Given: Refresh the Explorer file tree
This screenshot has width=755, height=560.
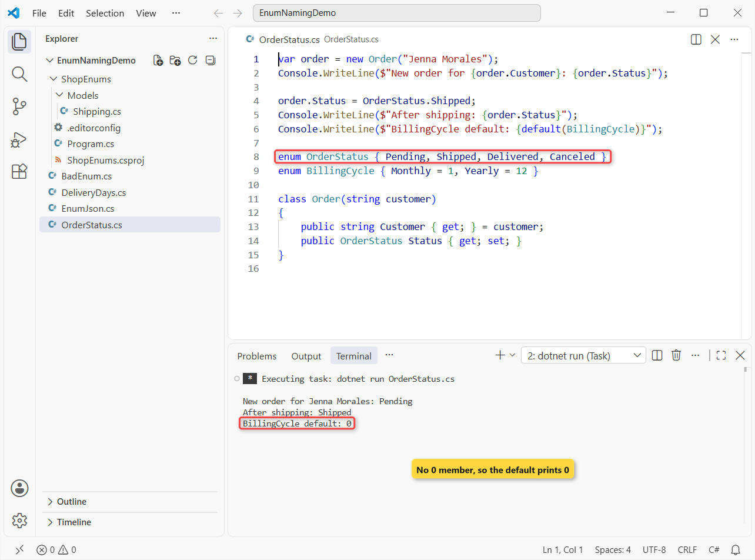Looking at the screenshot, I should click(192, 61).
